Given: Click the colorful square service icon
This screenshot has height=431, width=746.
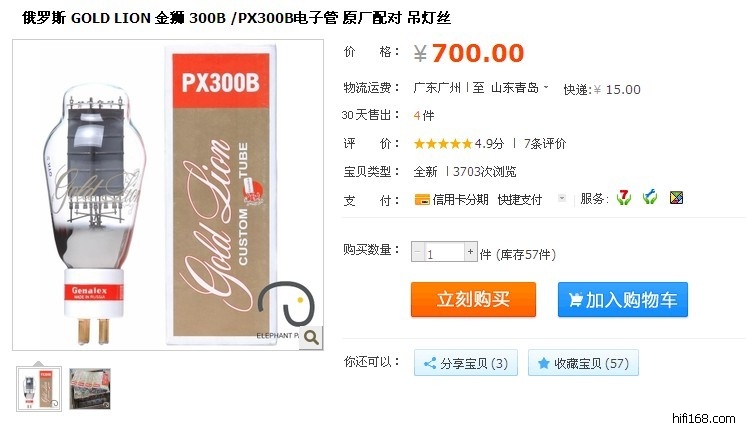Looking at the screenshot, I should coord(676,197).
